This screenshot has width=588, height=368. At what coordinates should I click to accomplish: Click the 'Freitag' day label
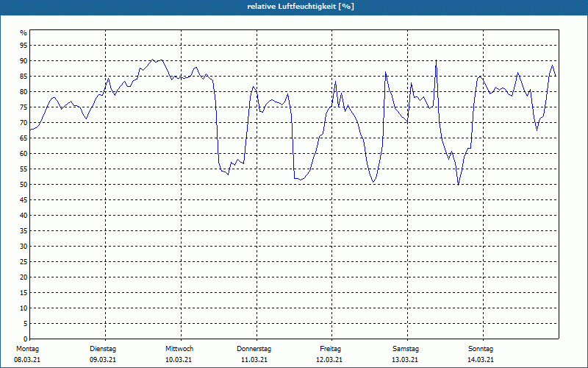(330, 349)
